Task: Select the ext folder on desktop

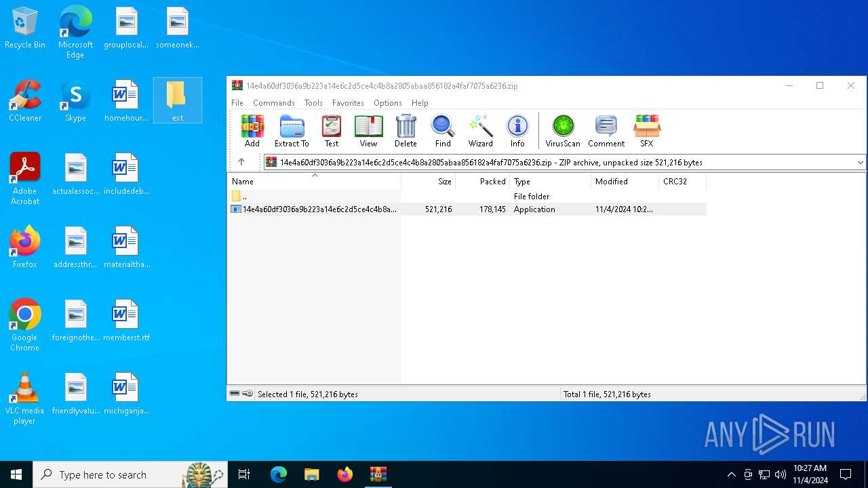Action: (x=178, y=100)
